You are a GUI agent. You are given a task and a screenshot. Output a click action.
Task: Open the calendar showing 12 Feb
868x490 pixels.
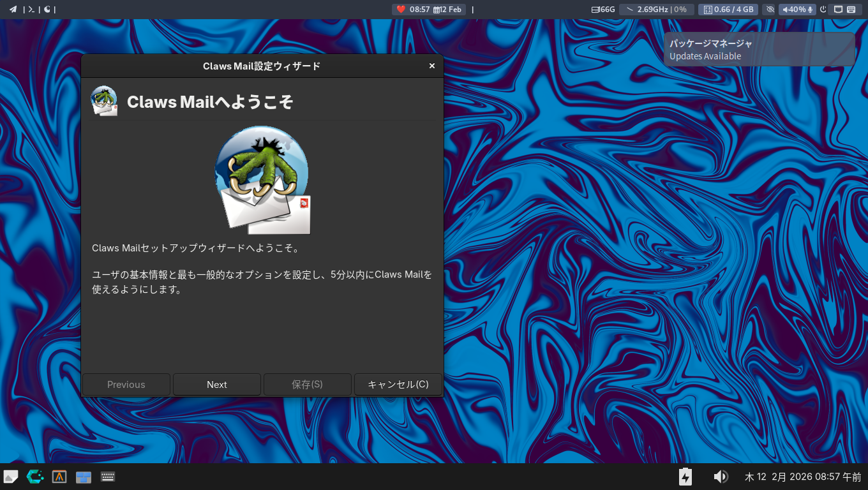[x=447, y=10]
